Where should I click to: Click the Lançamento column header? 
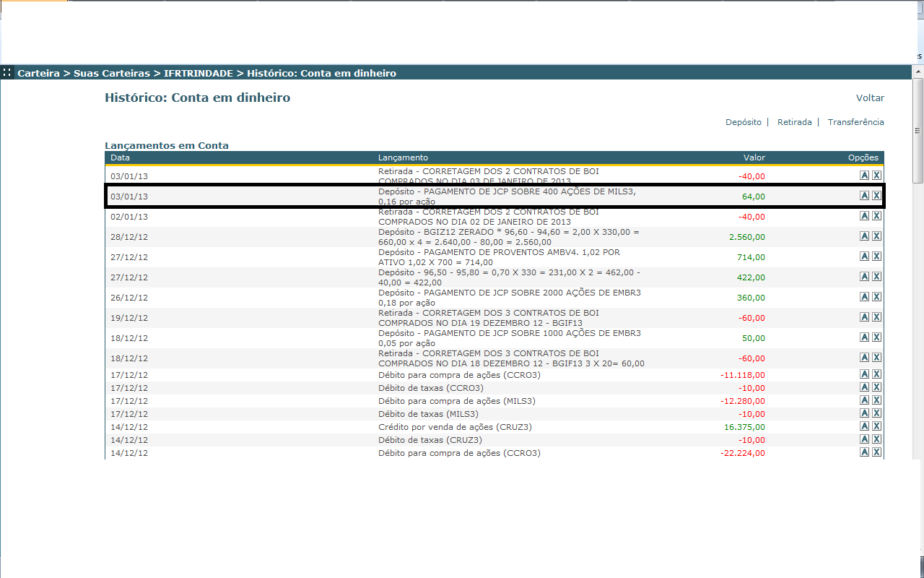pos(403,158)
